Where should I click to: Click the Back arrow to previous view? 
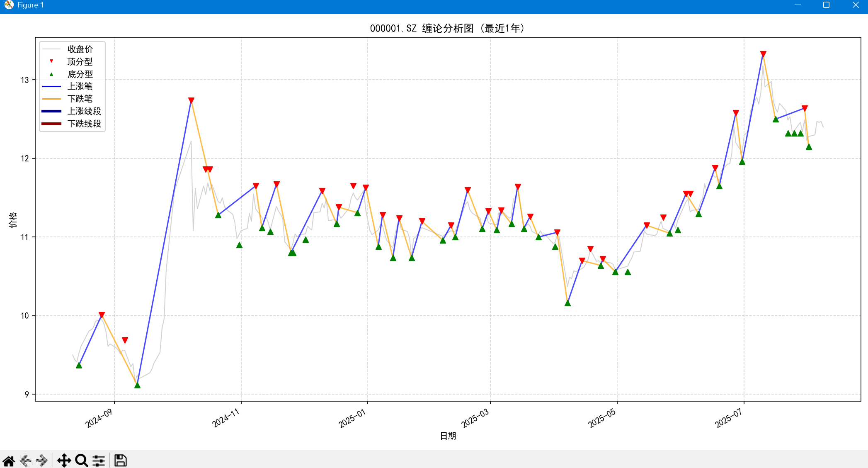pos(26,461)
